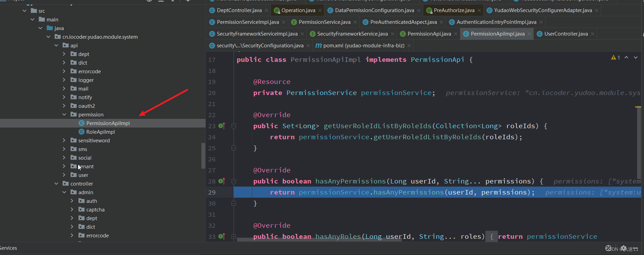This screenshot has height=255, width=644.
Task: Switch to DeptController.java tab
Action: [239, 10]
